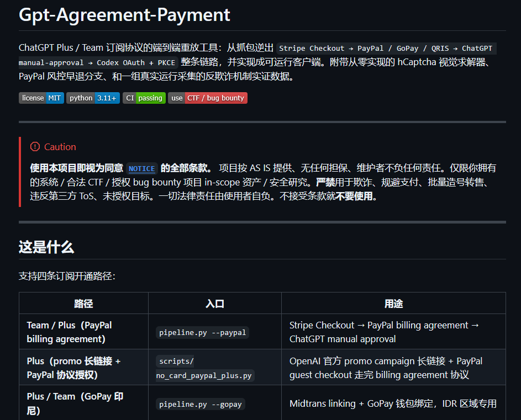Click the Team / Plus (PayPal billing agreement) cell
Screen dimensions: 521x420
pos(84,332)
